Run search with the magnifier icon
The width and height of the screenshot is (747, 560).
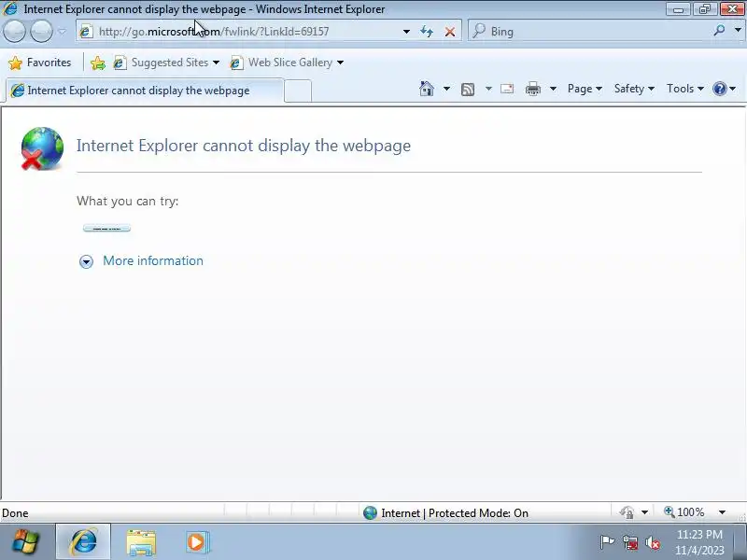[719, 31]
